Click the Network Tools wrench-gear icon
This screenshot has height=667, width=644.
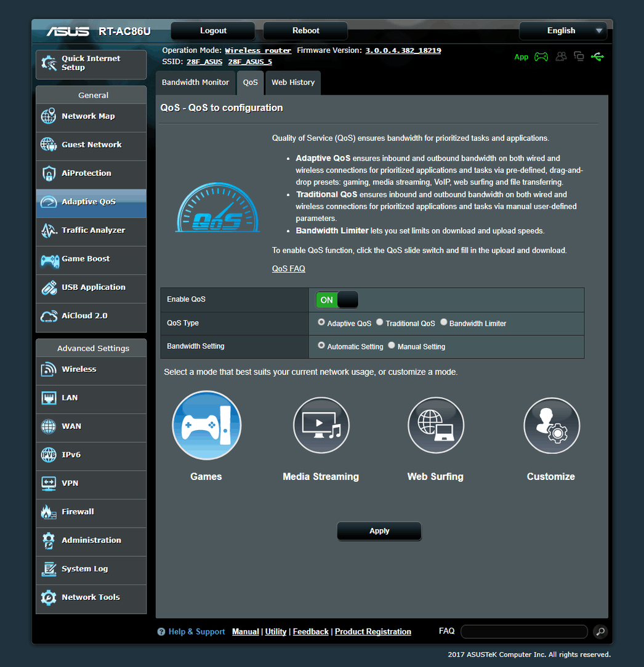[49, 597]
